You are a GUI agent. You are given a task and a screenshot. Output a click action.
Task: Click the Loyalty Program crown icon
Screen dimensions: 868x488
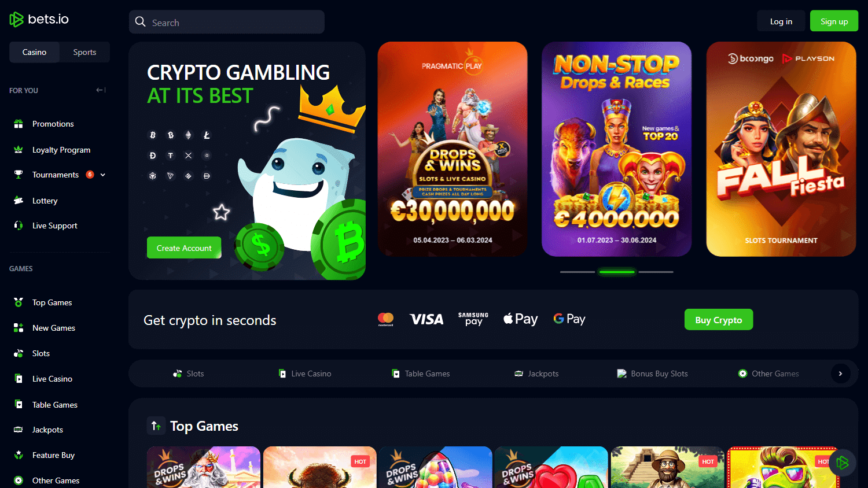click(x=19, y=150)
